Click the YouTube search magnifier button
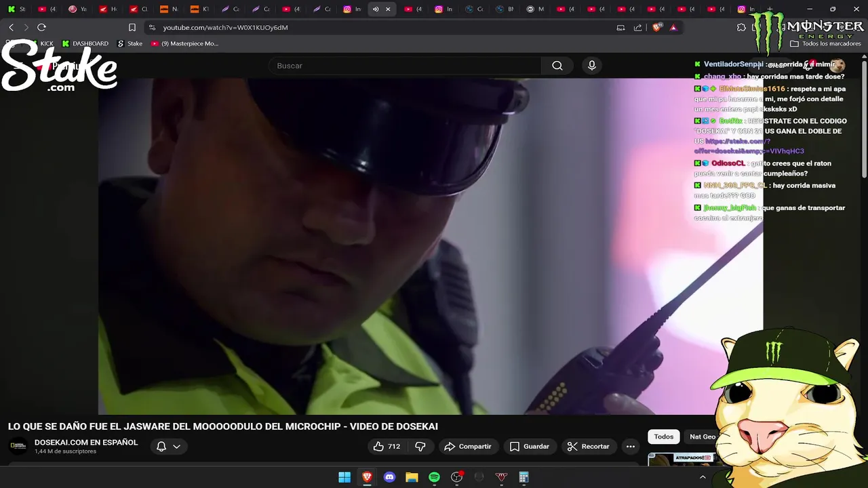 pos(557,66)
